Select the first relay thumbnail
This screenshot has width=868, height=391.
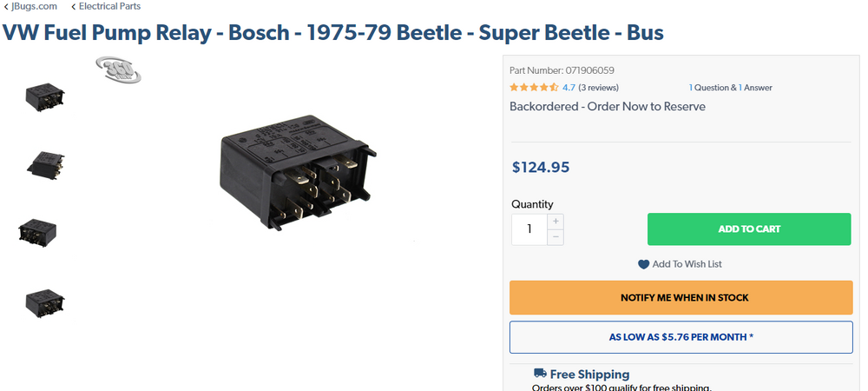click(45, 97)
